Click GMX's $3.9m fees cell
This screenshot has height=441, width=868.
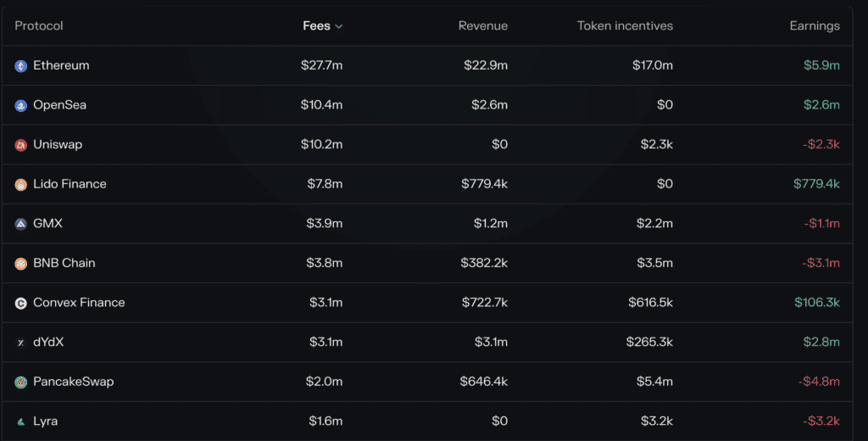point(325,224)
